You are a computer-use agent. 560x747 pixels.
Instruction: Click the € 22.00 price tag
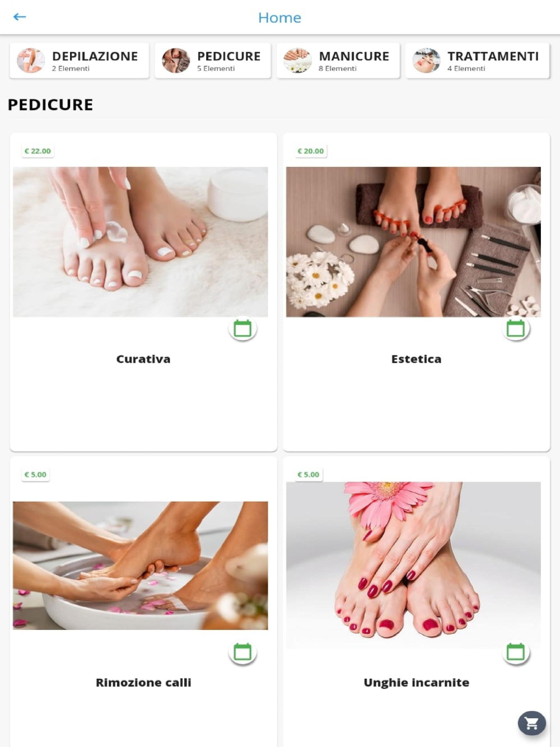click(38, 151)
